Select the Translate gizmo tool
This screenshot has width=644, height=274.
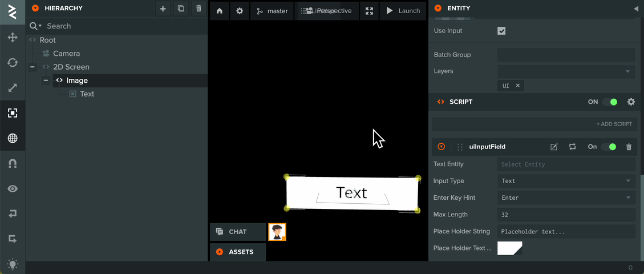[13, 38]
